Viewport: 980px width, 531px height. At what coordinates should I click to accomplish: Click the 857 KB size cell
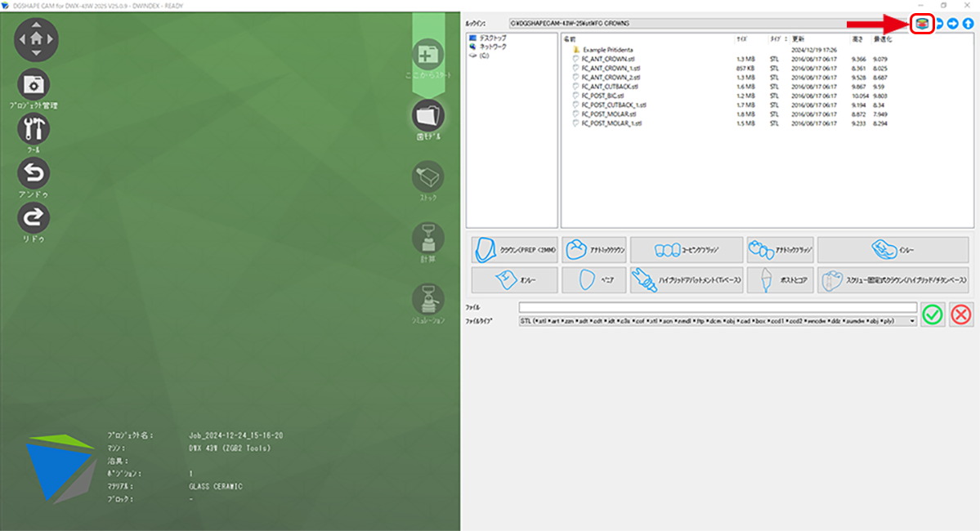[x=745, y=68]
